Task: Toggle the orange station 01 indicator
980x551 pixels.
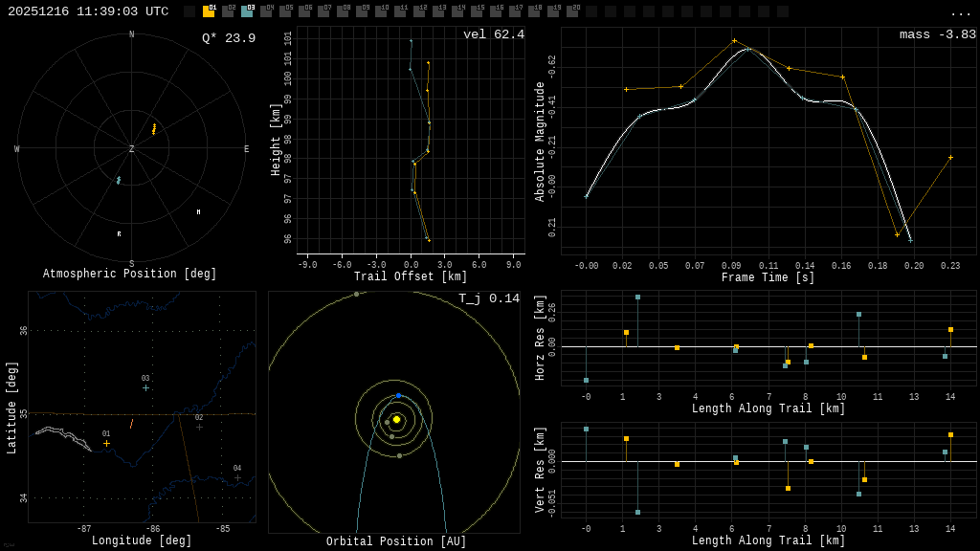Action: pyautogui.click(x=209, y=11)
